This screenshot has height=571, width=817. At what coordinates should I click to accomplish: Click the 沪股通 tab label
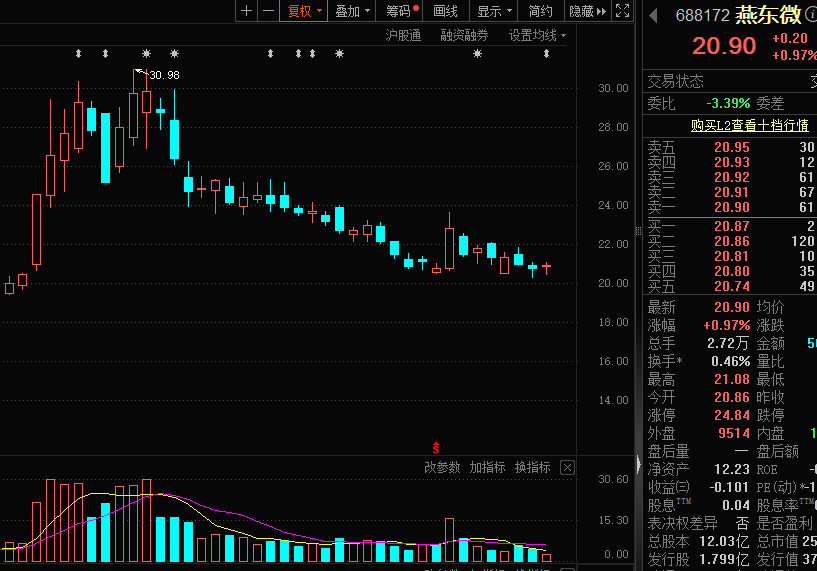403,35
